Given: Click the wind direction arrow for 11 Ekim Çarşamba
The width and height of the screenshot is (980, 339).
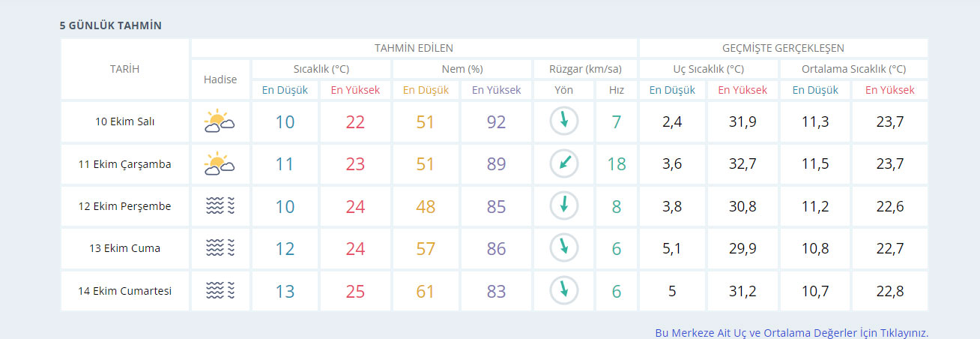Looking at the screenshot, I should 563,163.
